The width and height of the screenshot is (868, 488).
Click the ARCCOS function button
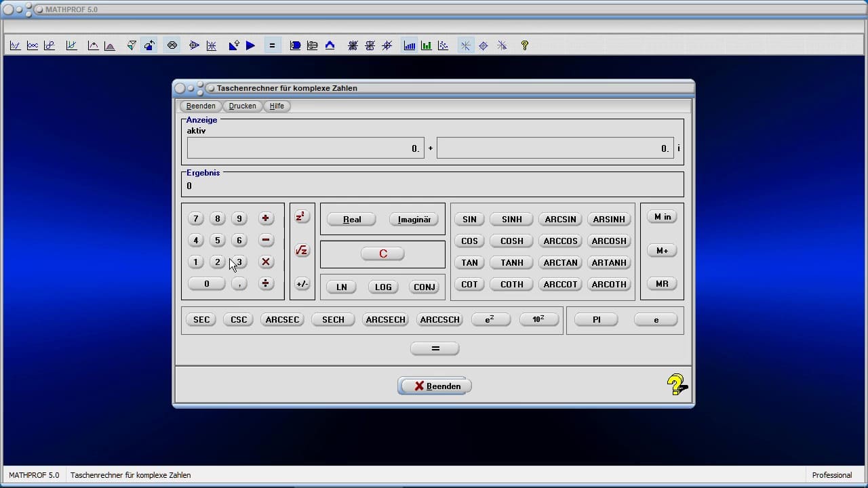pos(561,241)
